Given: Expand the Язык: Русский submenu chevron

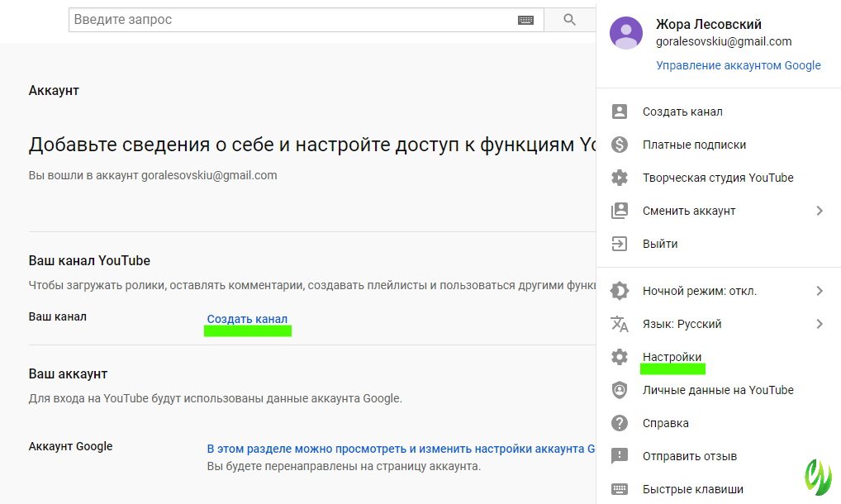Looking at the screenshot, I should [x=819, y=324].
